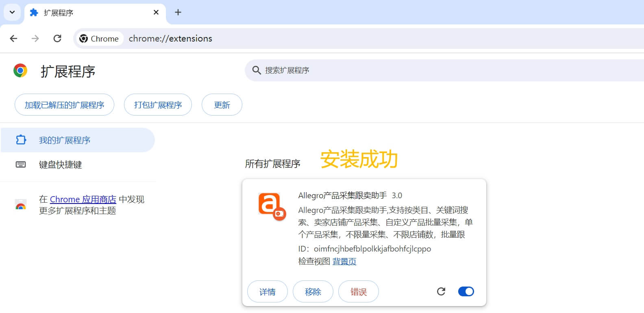Click 加载已解压的扩展程序 button
This screenshot has width=644, height=313.
64,105
